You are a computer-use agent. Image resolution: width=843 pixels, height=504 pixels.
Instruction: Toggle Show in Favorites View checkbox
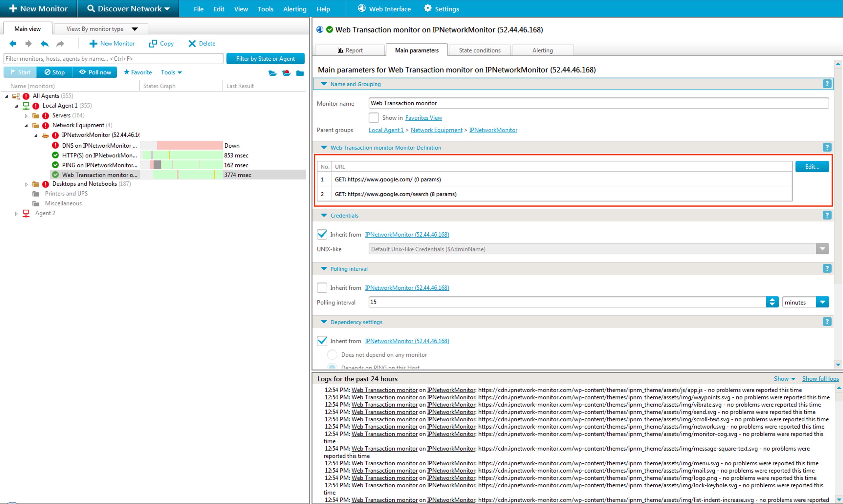coord(374,118)
